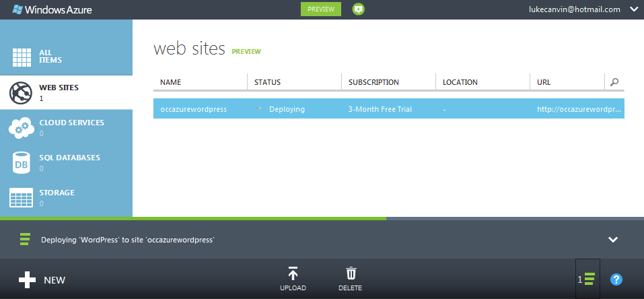
Task: Collapse the notification chevron
Action: [613, 239]
